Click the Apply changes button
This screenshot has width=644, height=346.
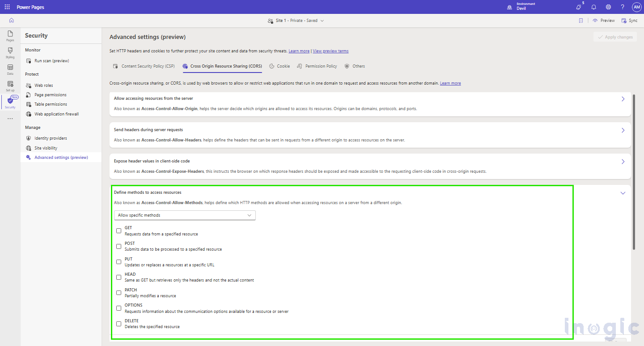pos(615,37)
